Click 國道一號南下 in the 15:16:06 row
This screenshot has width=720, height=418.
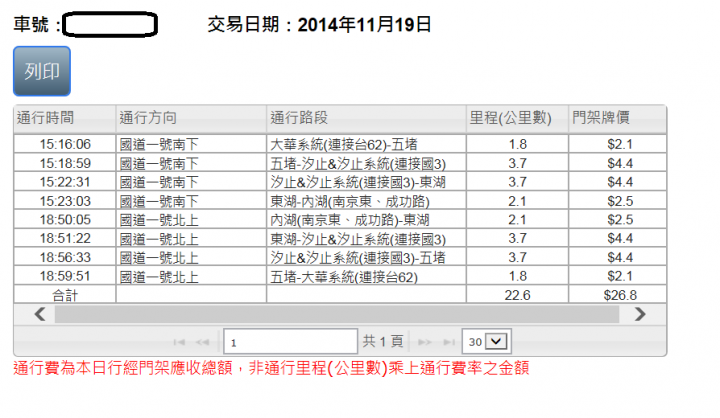(191, 144)
